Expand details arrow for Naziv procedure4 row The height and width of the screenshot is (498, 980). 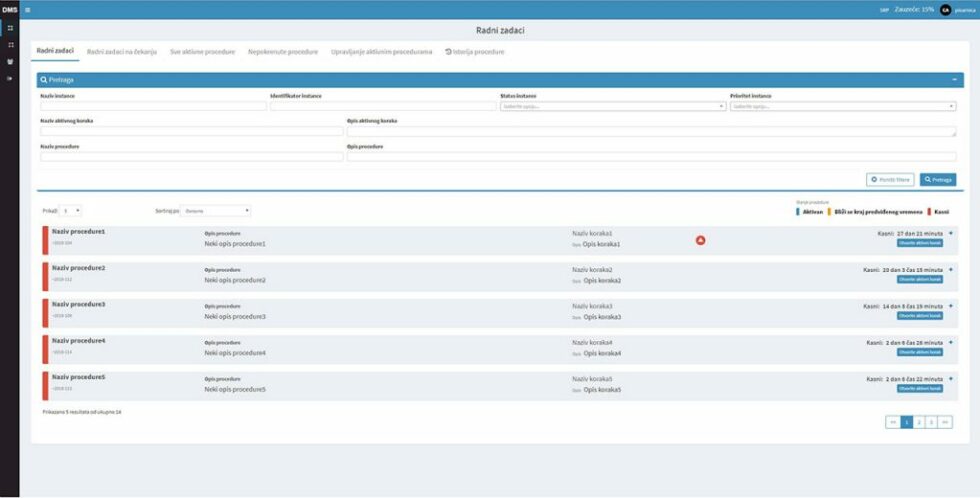click(x=951, y=342)
